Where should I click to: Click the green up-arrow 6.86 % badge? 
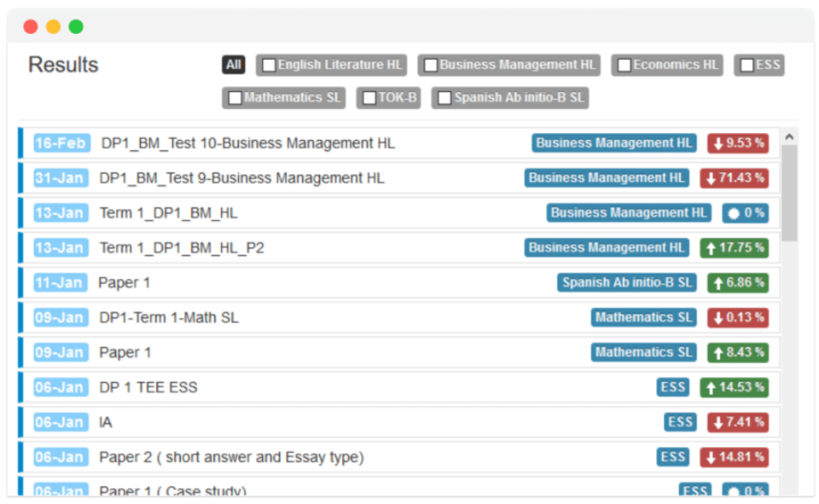(738, 282)
